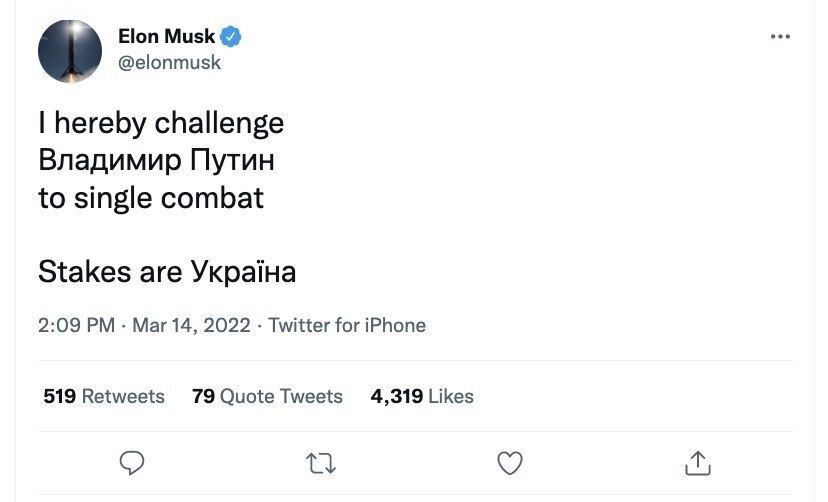View the 519 Retweets list

pos(104,397)
